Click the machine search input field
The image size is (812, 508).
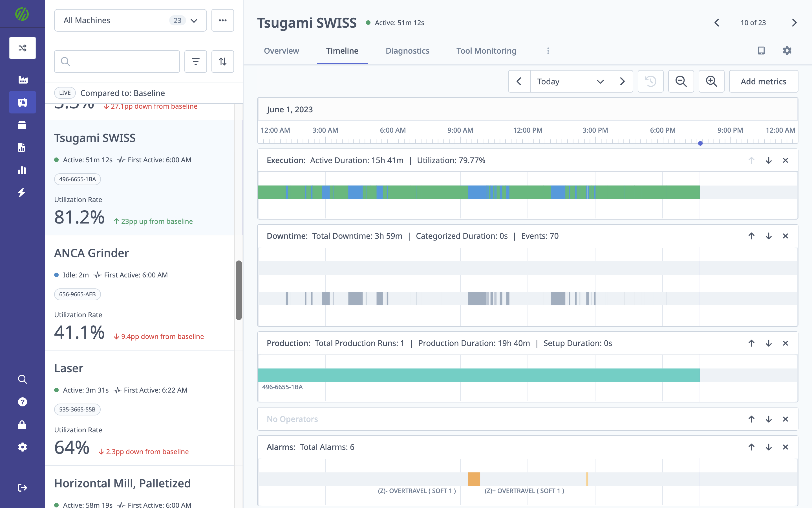(x=117, y=62)
